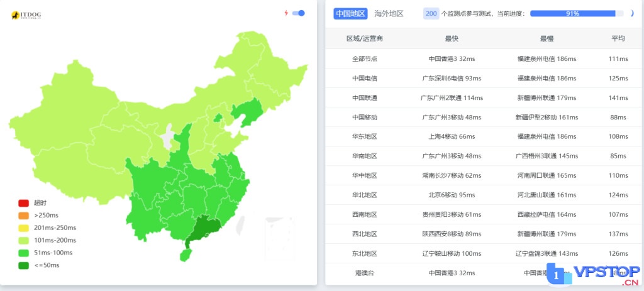644x291 pixels.
Task: Select the 港澳台 row label
Action: click(365, 273)
